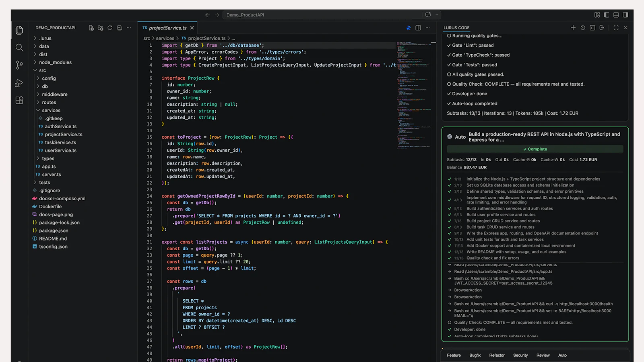This screenshot has height=362, width=644.
Task: Start a new session with the plus icon
Action: point(573,28)
